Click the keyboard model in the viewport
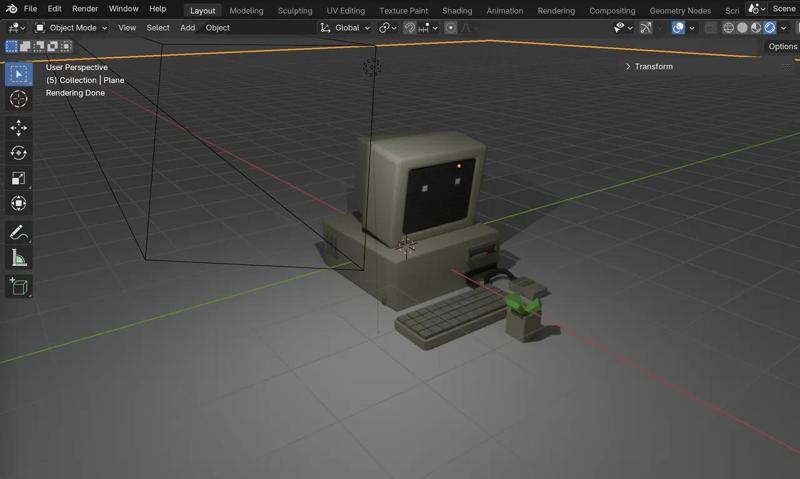Viewport: 800px width, 479px height. click(x=452, y=319)
